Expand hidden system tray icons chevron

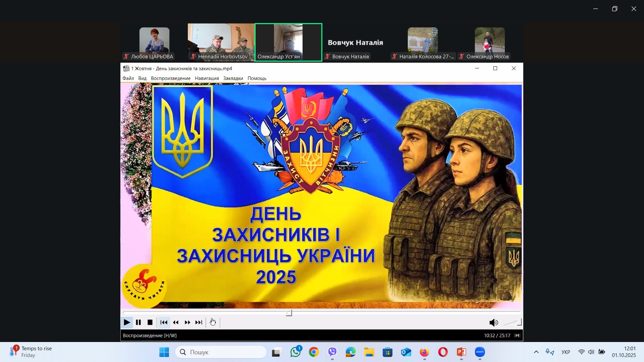tap(536, 352)
